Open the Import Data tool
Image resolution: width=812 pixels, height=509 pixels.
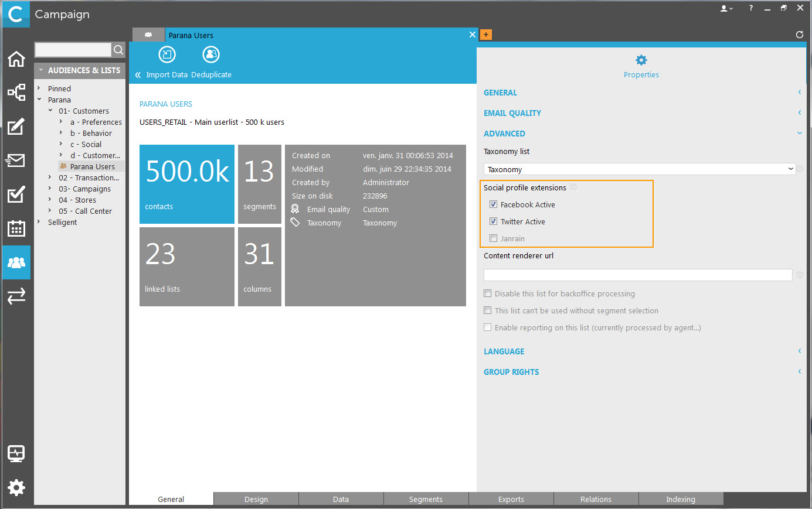pyautogui.click(x=167, y=55)
